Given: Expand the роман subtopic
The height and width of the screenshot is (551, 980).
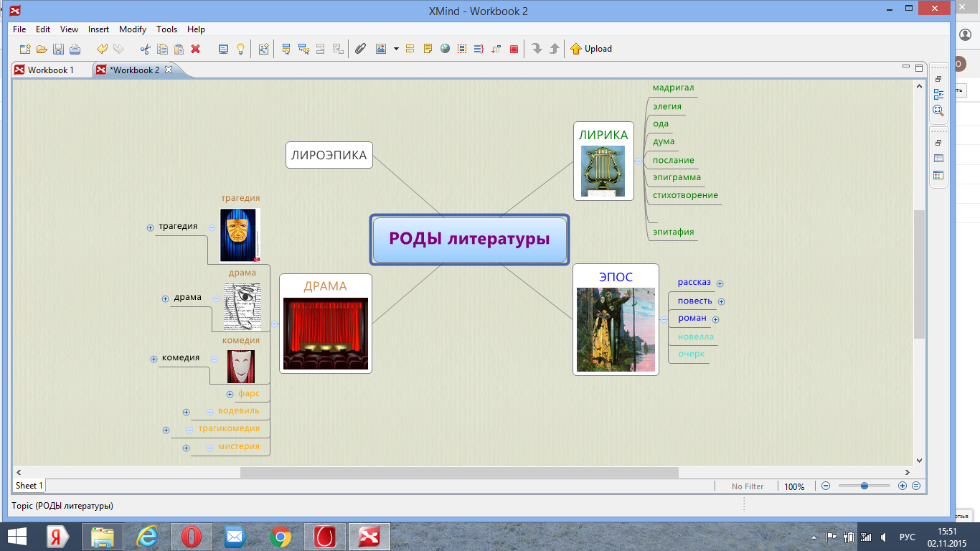Looking at the screenshot, I should 715,319.
